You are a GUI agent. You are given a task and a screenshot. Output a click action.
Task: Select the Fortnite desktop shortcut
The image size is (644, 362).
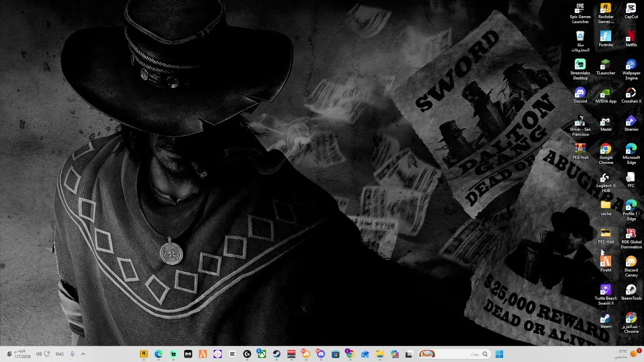click(606, 39)
